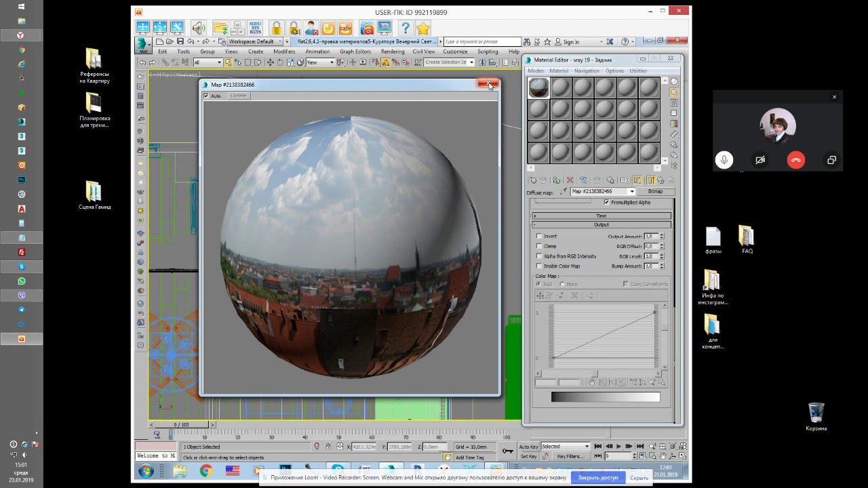Click the keyword or phrase search field
Image resolution: width=868 pixels, height=488 pixels.
point(482,42)
